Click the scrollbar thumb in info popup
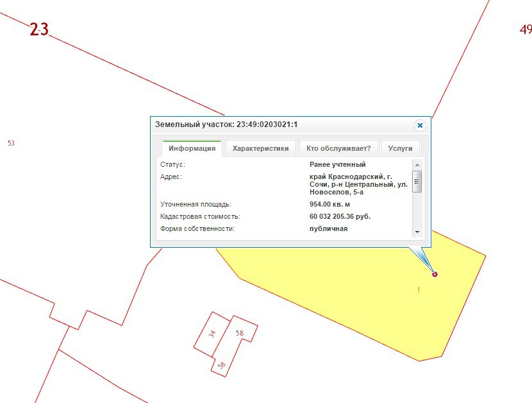 [x=417, y=181]
